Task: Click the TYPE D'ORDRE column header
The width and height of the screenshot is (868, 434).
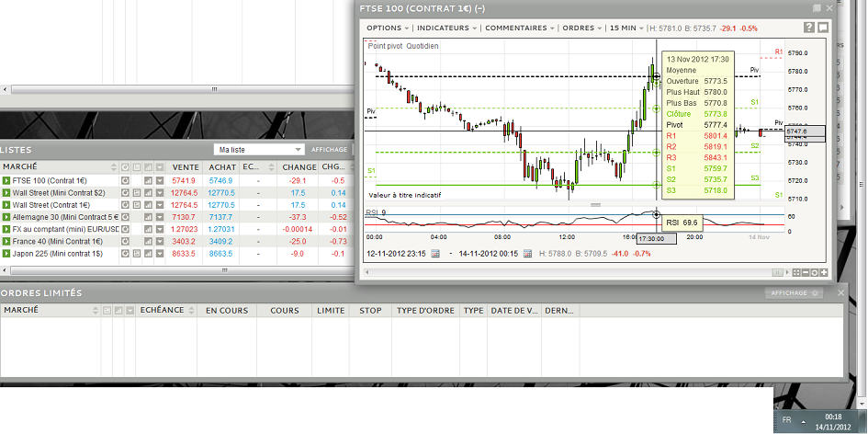Action: [x=425, y=311]
